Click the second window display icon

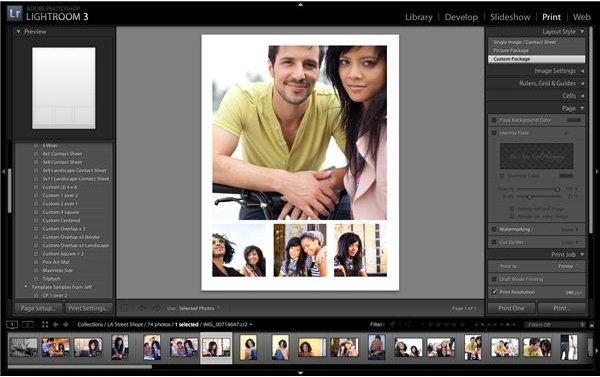pyautogui.click(x=27, y=325)
